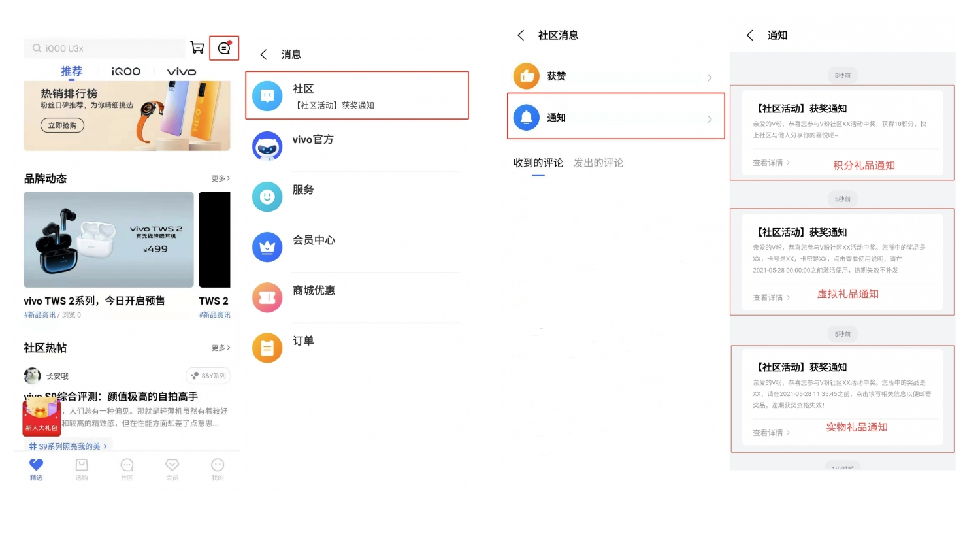The width and height of the screenshot is (980, 551).
Task: Open the 通知 bell icon
Action: click(x=527, y=118)
